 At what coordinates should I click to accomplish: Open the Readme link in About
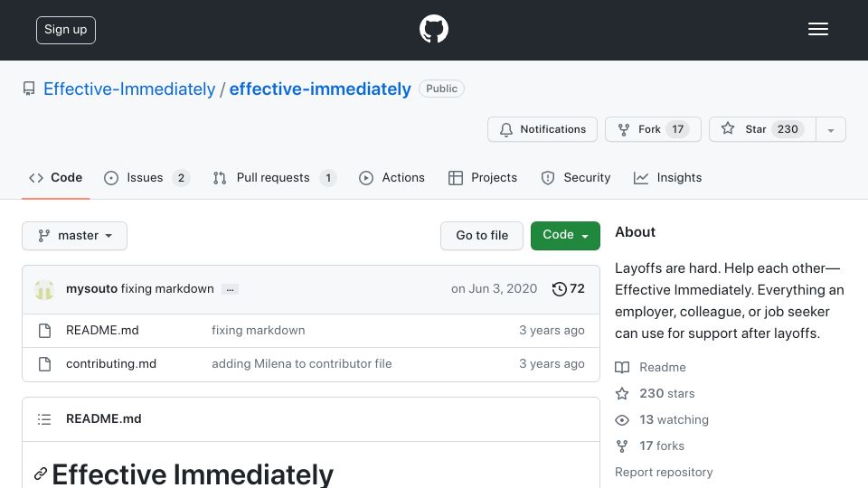(650, 368)
